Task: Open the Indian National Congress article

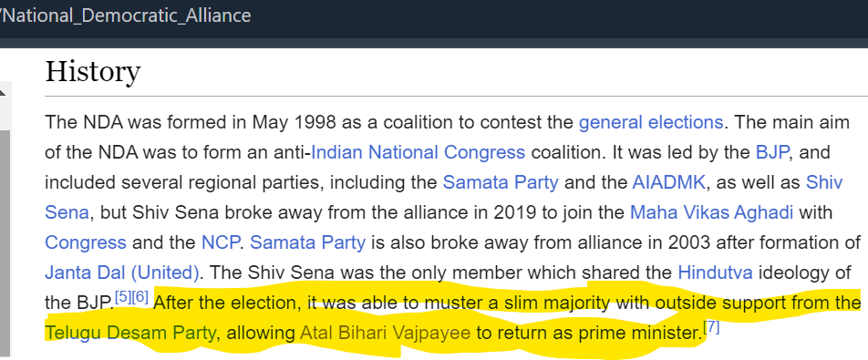Action: click(x=418, y=152)
